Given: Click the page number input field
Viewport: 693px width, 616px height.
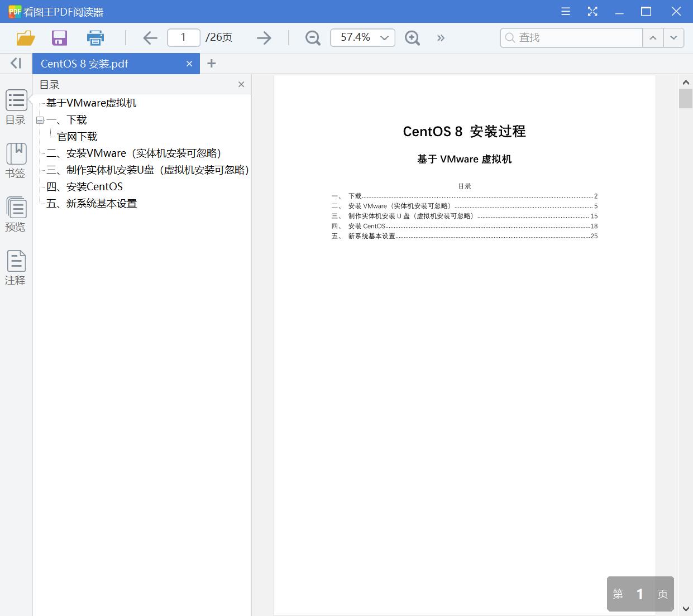Looking at the screenshot, I should (x=183, y=37).
